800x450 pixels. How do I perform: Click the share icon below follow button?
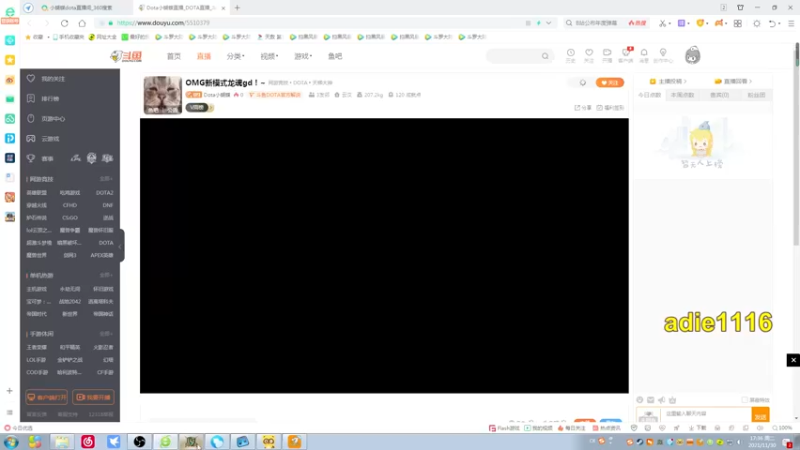(583, 108)
